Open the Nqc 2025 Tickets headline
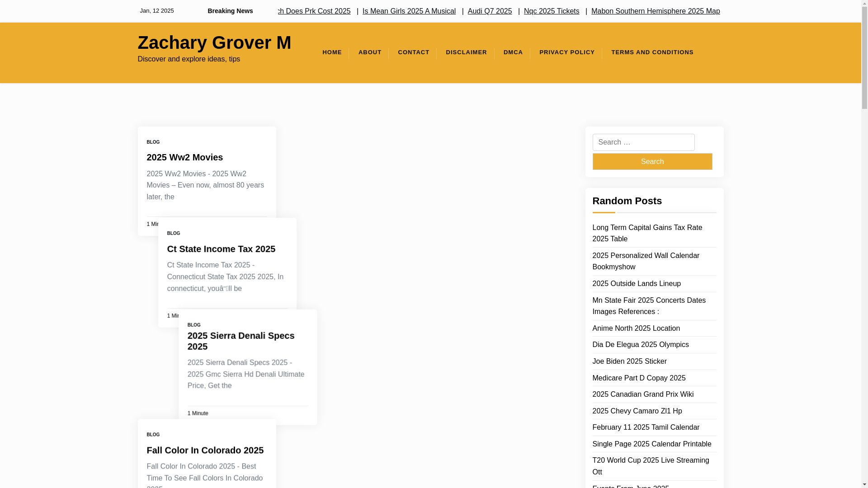 (552, 11)
